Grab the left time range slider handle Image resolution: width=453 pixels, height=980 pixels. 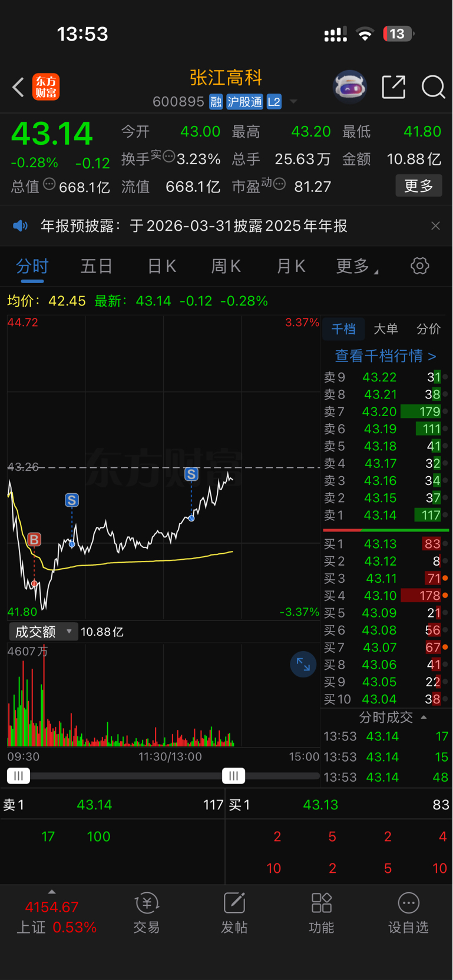[18, 776]
